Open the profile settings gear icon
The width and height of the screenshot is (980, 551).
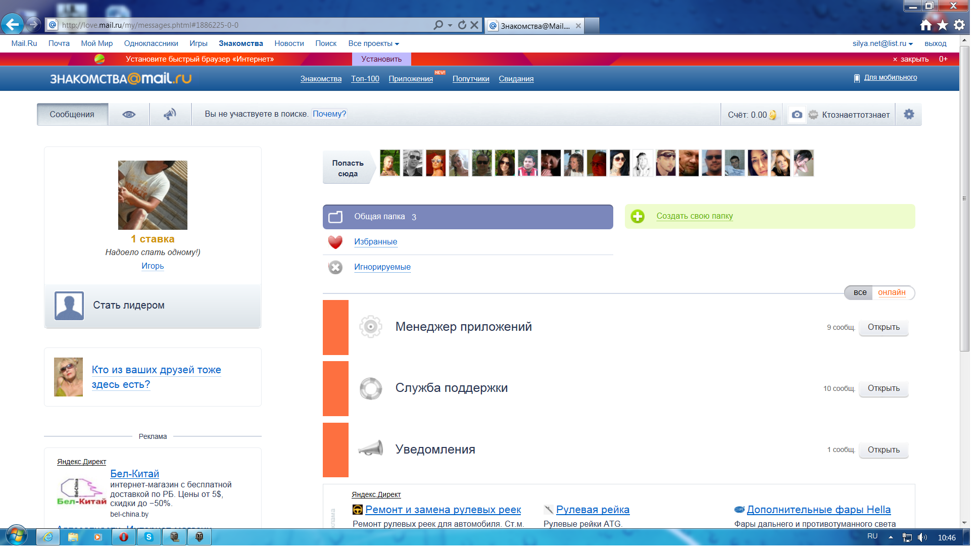[x=909, y=114]
